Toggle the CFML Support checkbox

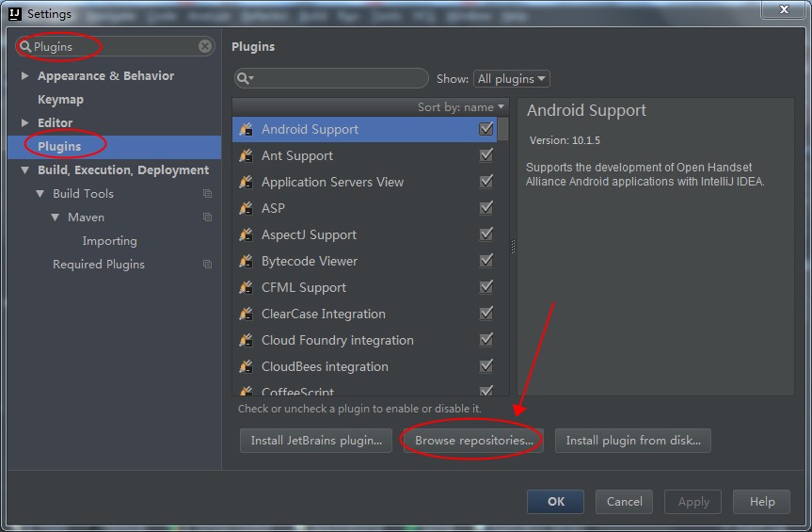tap(486, 287)
